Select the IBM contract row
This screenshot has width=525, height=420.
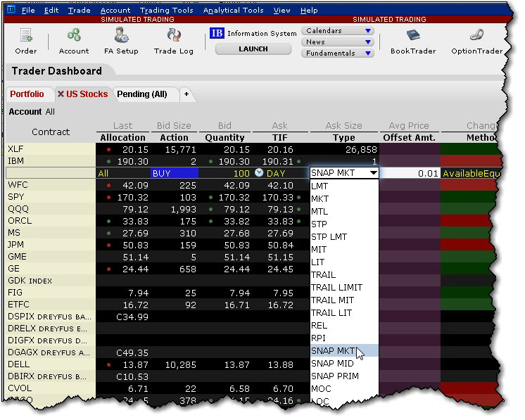(x=51, y=161)
